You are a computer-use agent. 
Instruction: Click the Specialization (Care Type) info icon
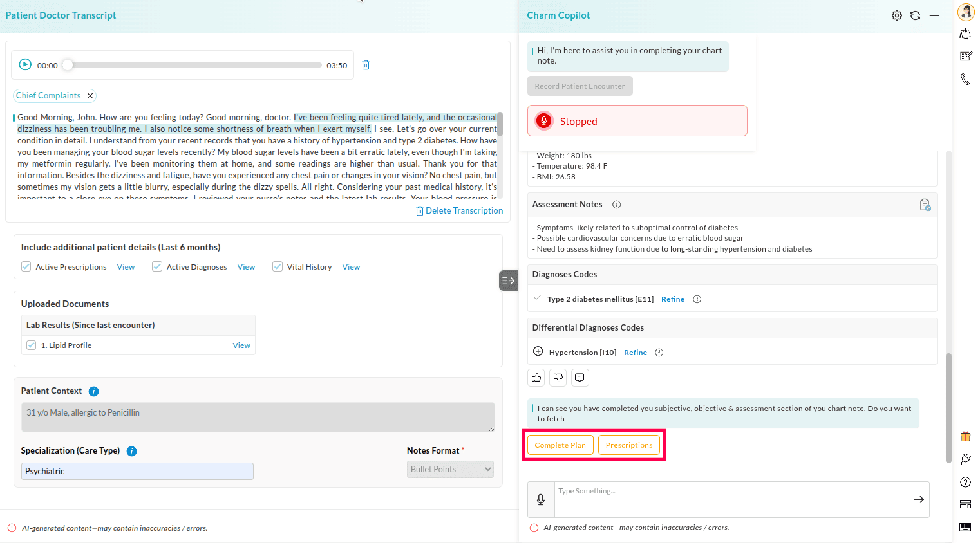131,451
